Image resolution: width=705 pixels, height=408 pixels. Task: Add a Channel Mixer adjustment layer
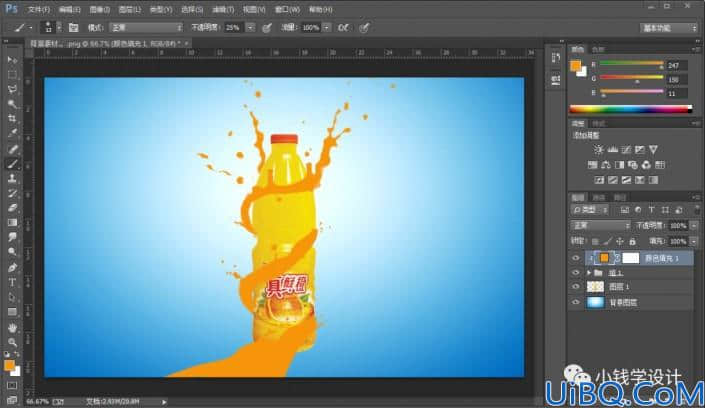[646, 165]
